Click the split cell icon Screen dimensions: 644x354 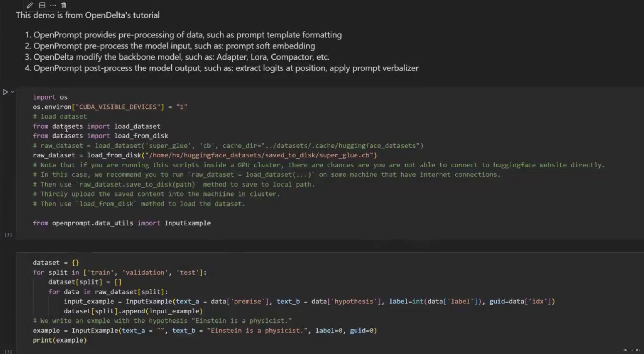click(42, 5)
